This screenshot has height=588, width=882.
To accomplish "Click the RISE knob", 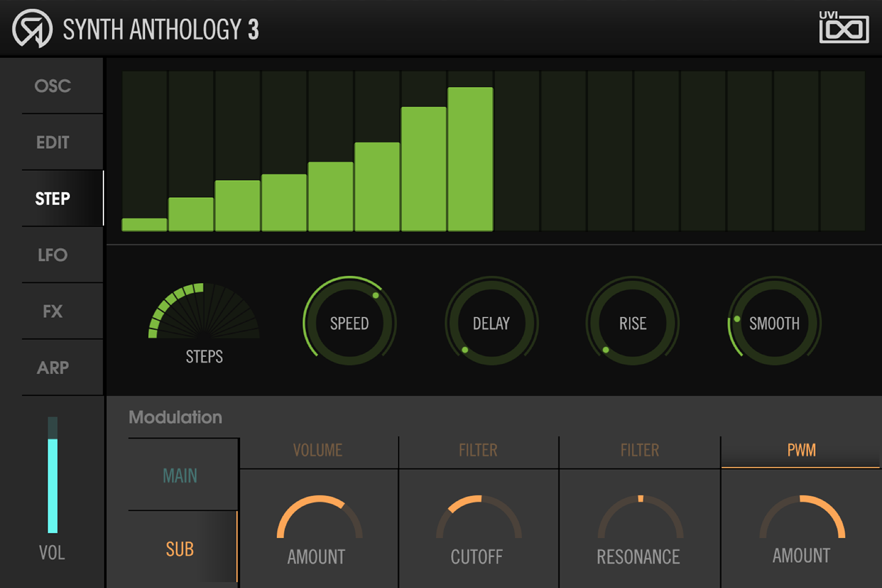I will point(632,323).
